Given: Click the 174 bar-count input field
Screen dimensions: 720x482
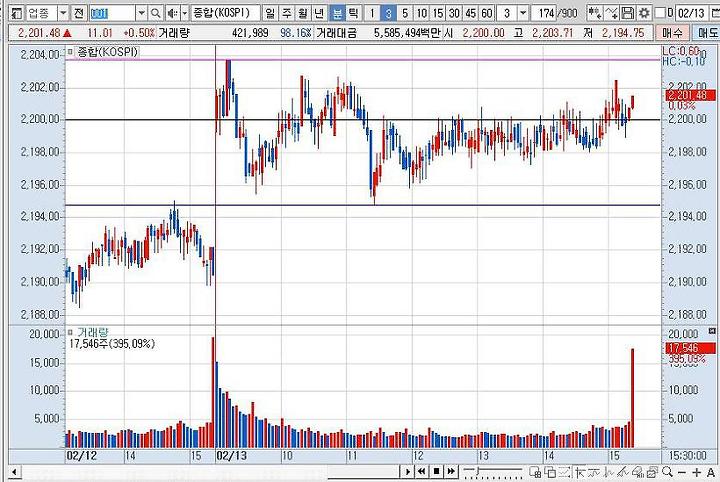Looking at the screenshot, I should [x=546, y=13].
